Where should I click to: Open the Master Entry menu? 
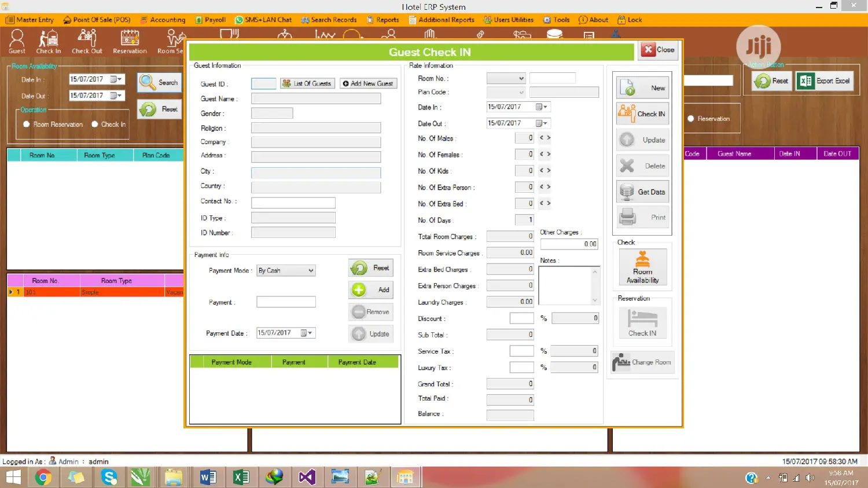click(x=30, y=20)
